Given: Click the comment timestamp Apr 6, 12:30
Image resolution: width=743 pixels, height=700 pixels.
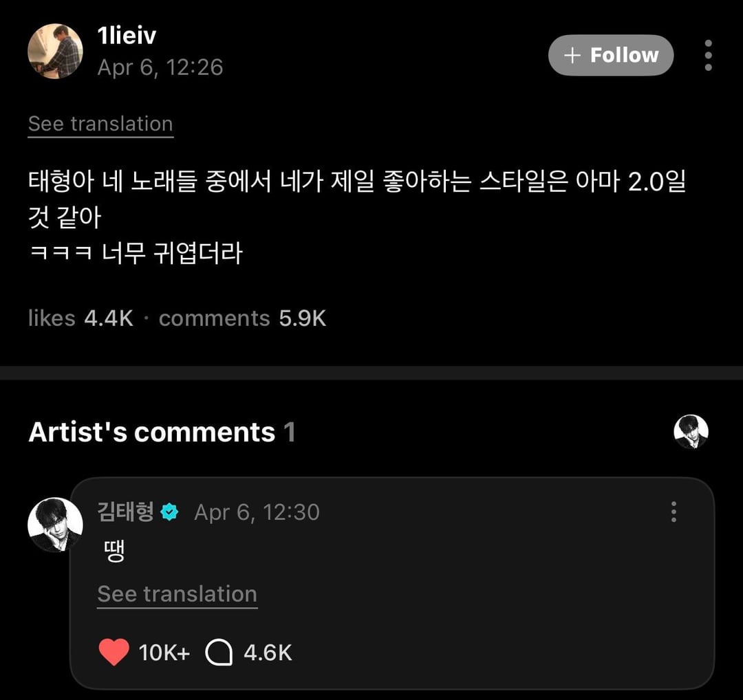Looking at the screenshot, I should coord(257,512).
